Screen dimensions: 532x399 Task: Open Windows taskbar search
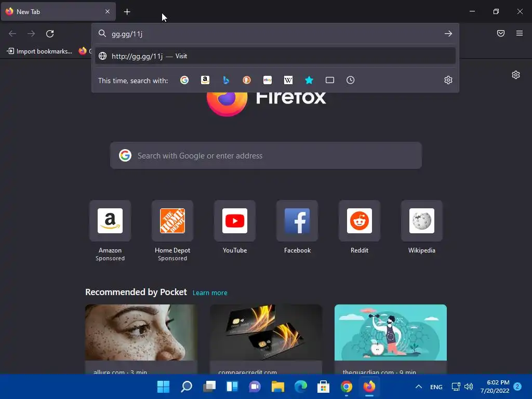coord(187,387)
